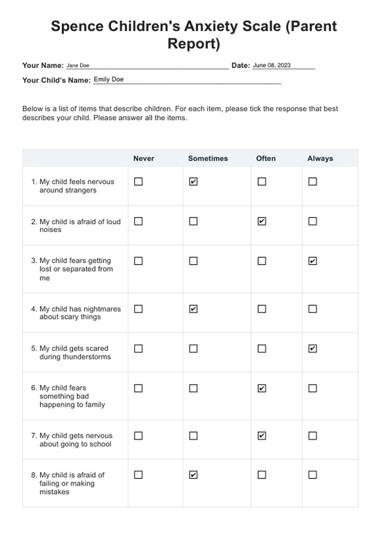Check Never for something bad happening to family
Viewport: 392px width, 544px height.
[x=138, y=388]
